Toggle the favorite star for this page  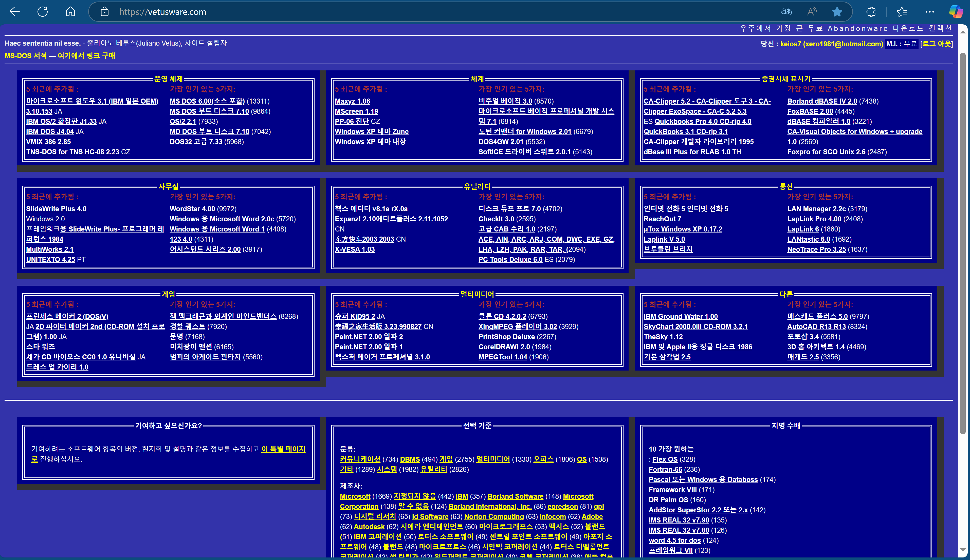click(837, 12)
